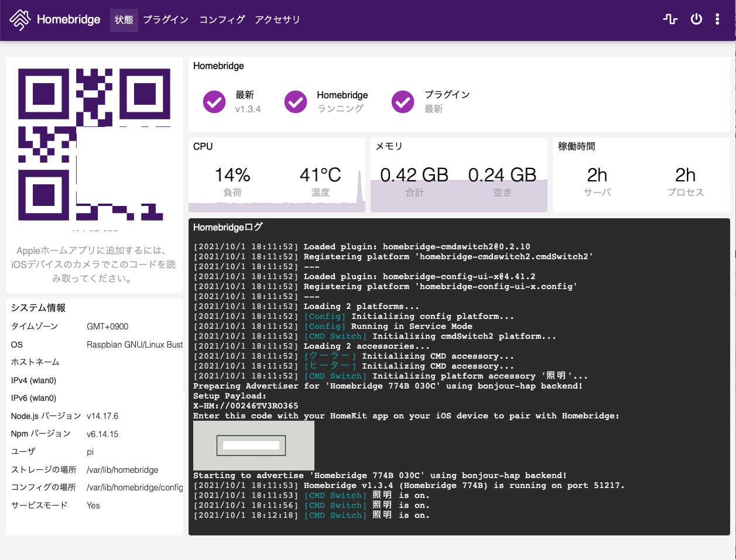736x560 pixels.
Task: Select the 状態 tab
Action: pos(124,20)
